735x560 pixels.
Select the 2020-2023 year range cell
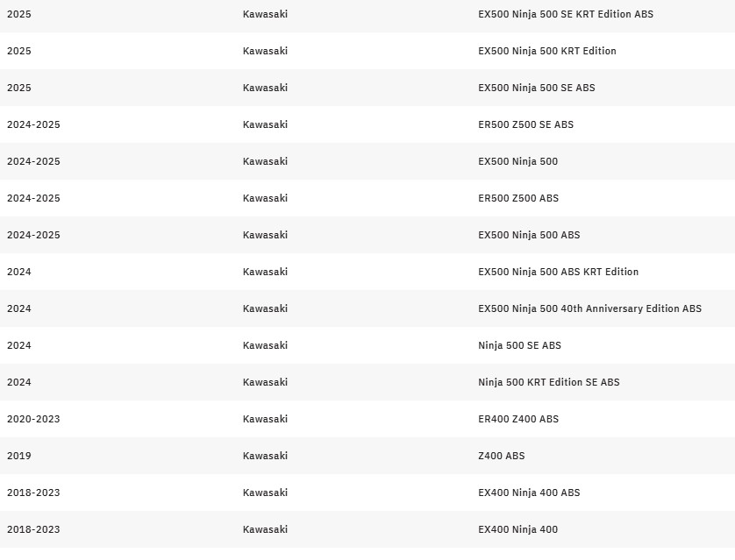click(x=33, y=419)
